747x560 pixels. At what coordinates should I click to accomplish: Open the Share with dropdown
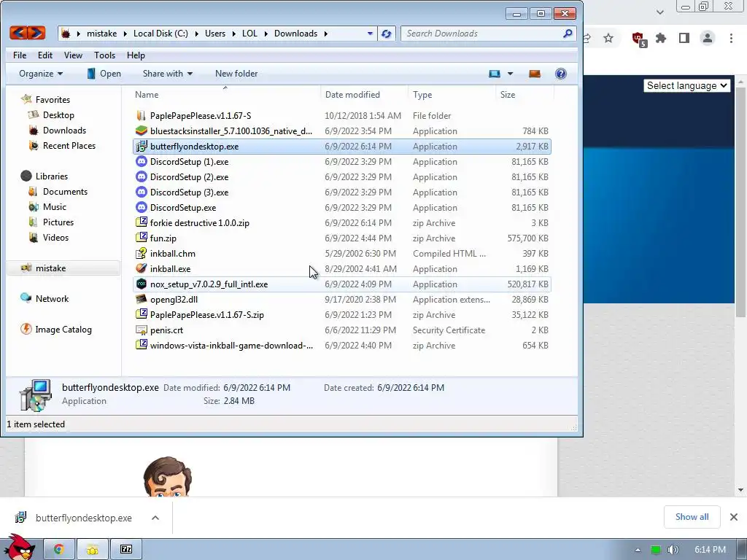[x=167, y=74]
